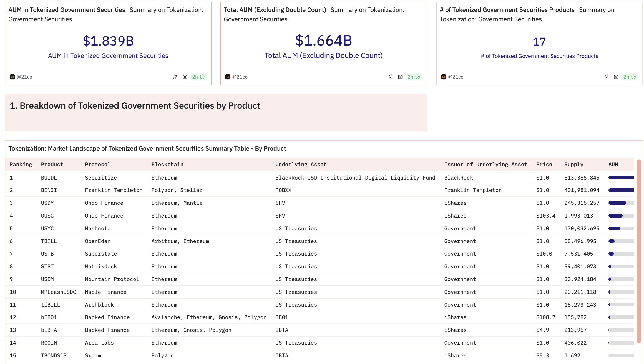Click the 2h refresh badge on the $1.664B card
This screenshot has height=364, width=644.
tap(414, 77)
